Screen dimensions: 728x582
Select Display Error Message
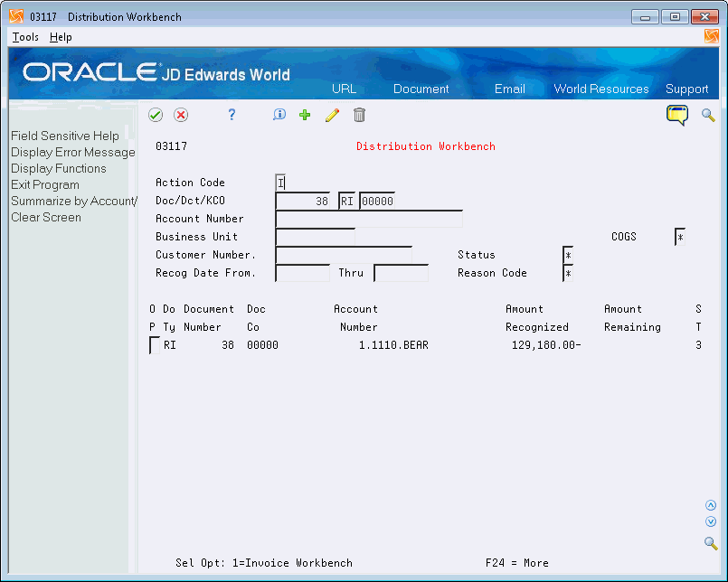pyautogui.click(x=73, y=152)
